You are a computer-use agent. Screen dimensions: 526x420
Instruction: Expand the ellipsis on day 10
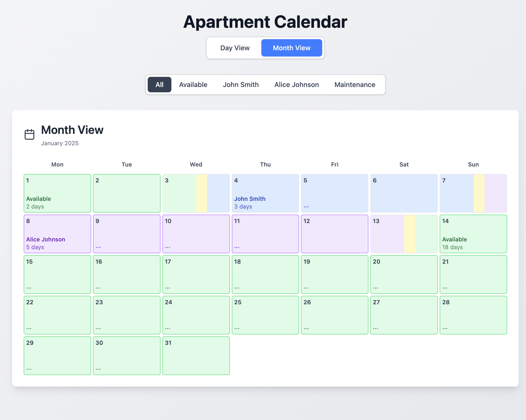(x=167, y=247)
